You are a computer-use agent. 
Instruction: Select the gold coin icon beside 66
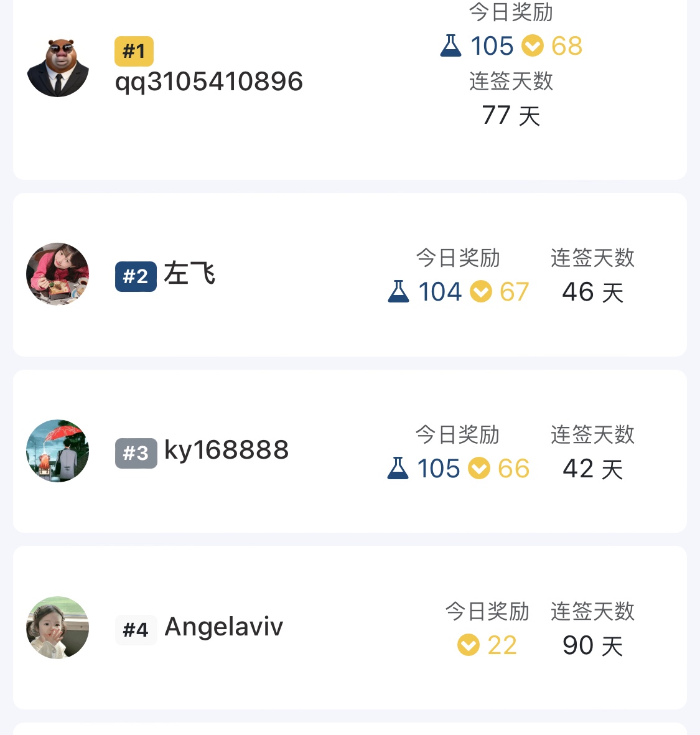pos(479,469)
